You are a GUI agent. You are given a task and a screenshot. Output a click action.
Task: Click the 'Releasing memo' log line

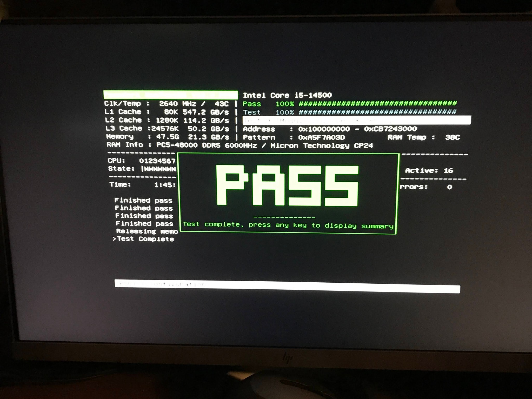click(147, 231)
